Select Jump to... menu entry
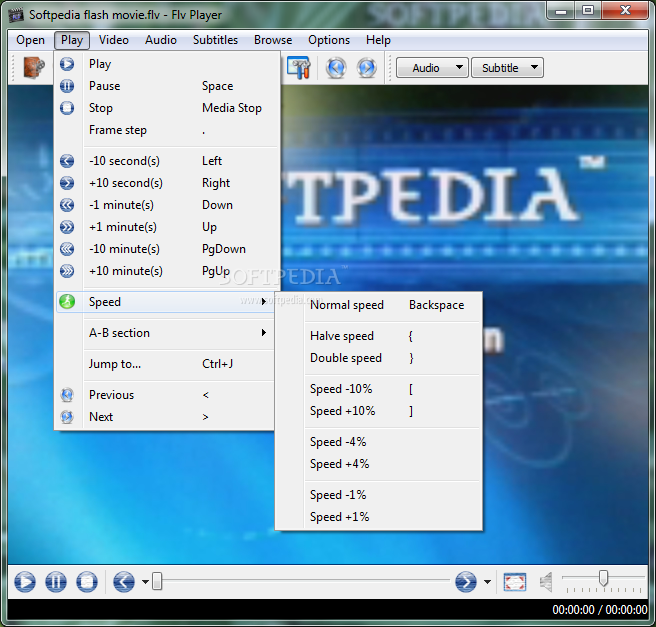Viewport: 656px width, 627px height. (166, 364)
